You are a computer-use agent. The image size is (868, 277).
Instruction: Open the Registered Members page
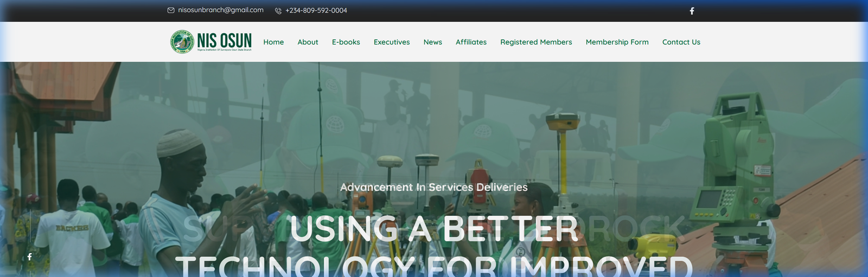coord(536,42)
